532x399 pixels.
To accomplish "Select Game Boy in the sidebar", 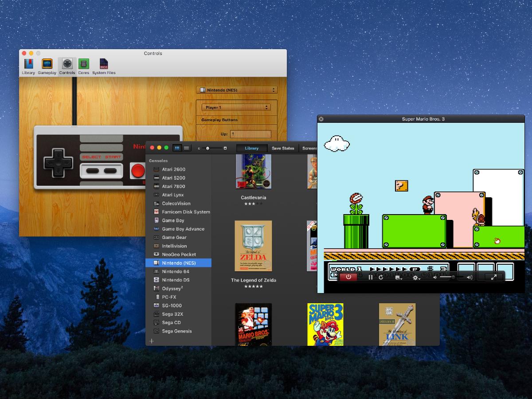I will (179, 220).
